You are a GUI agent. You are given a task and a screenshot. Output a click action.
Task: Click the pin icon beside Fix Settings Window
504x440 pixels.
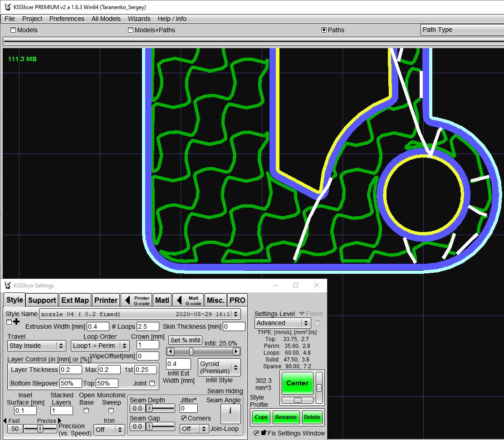pos(264,433)
